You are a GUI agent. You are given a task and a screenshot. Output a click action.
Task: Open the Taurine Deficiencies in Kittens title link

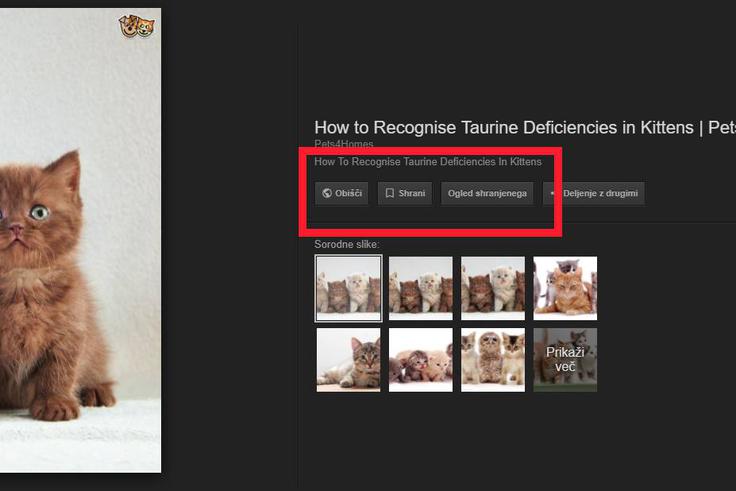click(525, 127)
